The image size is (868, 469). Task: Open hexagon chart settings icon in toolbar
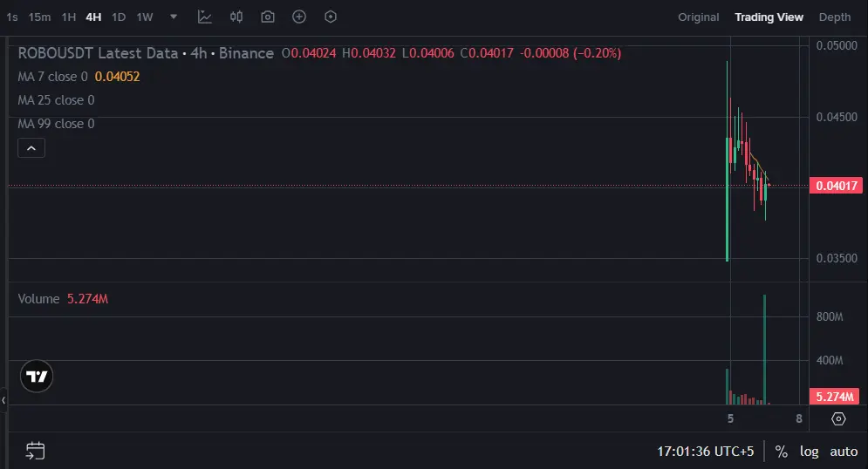pyautogui.click(x=331, y=17)
